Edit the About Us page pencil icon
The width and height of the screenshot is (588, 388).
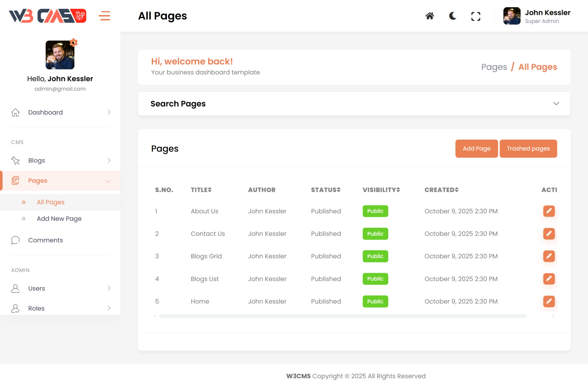(549, 211)
